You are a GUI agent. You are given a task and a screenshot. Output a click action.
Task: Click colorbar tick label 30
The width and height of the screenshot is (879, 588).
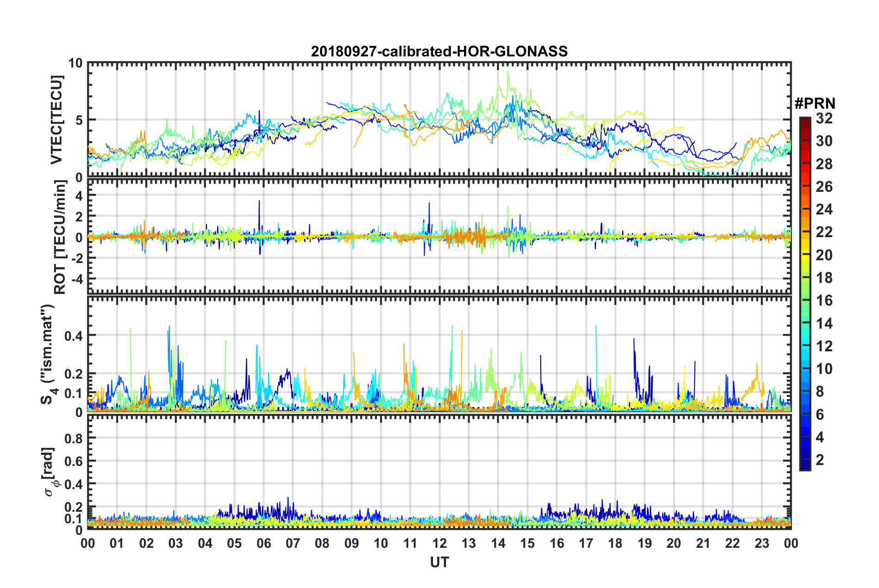point(824,141)
